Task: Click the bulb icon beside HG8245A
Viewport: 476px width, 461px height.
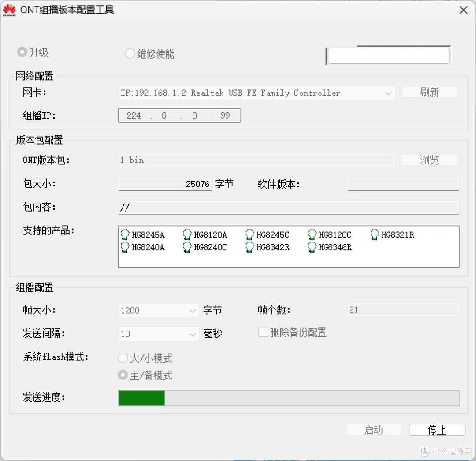Action: [x=125, y=234]
